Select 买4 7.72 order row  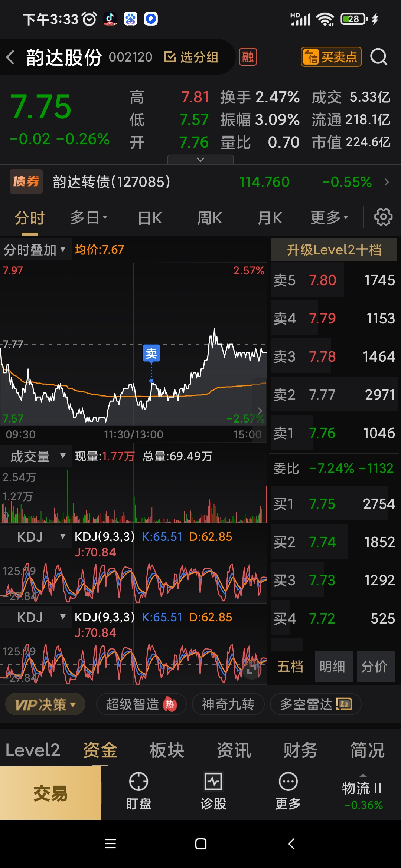coord(334,618)
